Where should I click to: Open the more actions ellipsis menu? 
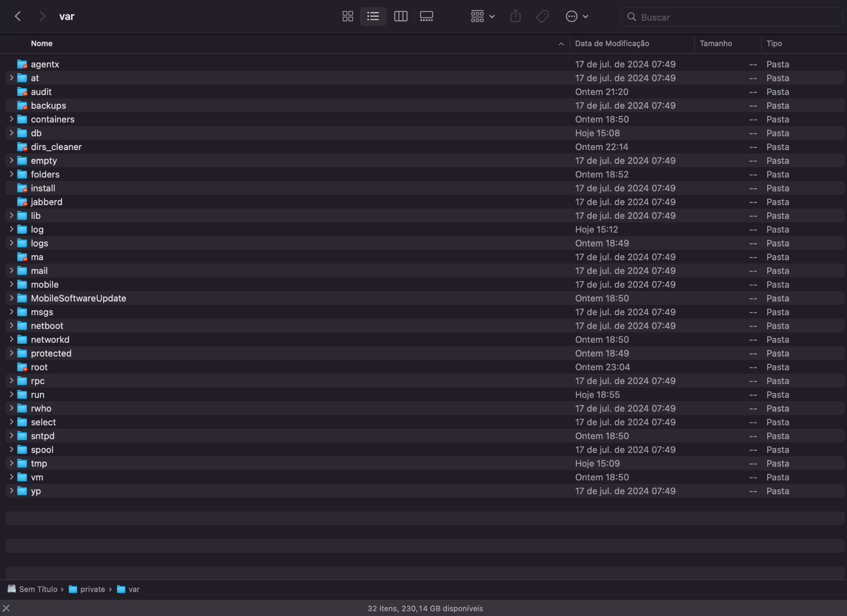577,17
